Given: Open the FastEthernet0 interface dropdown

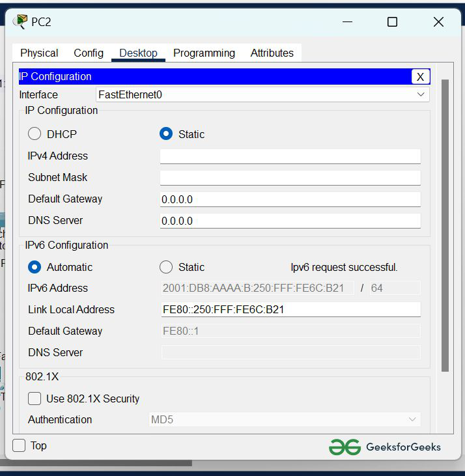Looking at the screenshot, I should click(x=262, y=94).
